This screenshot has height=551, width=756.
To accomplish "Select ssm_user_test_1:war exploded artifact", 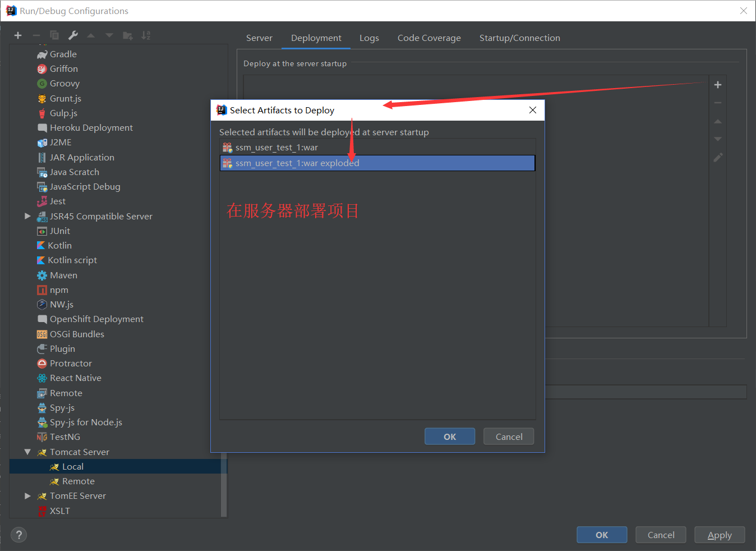I will click(x=377, y=163).
